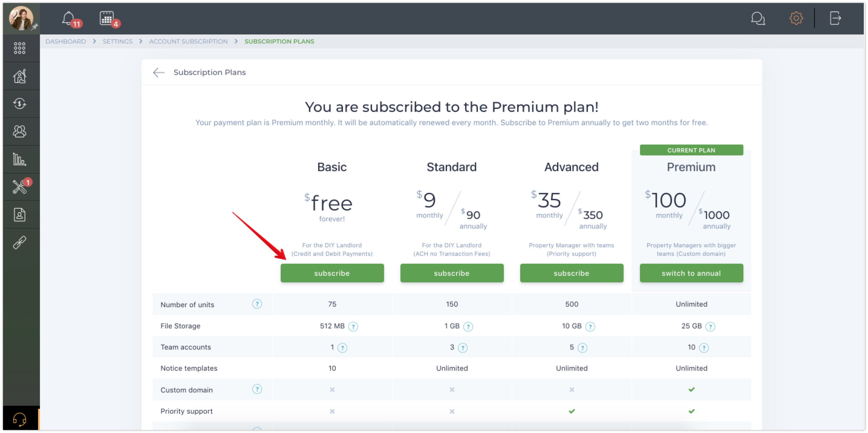
Task: Open the apps grid menu icon
Action: tap(20, 48)
